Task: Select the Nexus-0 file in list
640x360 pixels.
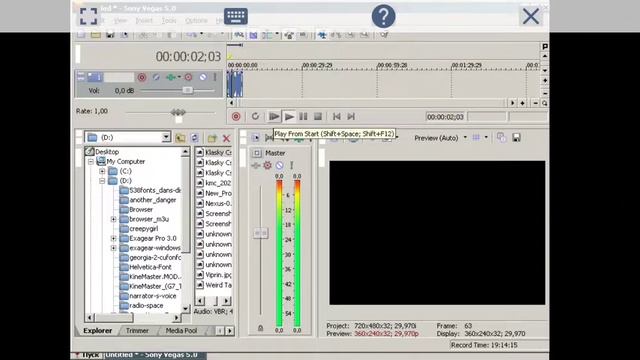Action: pyautogui.click(x=218, y=203)
